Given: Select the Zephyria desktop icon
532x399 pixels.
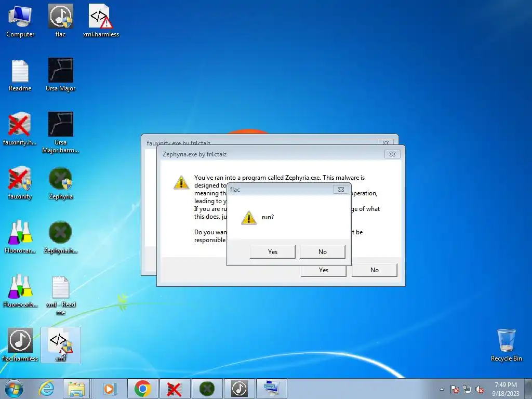Looking at the screenshot, I should click(x=60, y=183).
